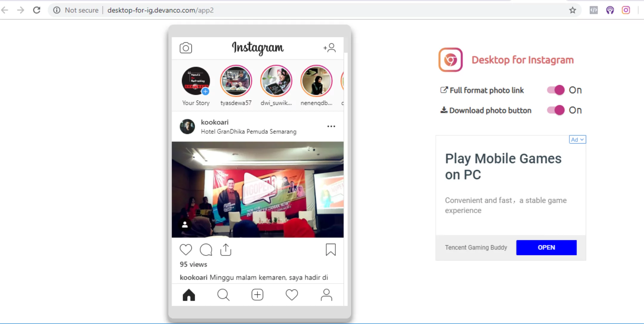Open profile tab in bottom bar
Viewport: 644px width, 324px height.
pyautogui.click(x=327, y=295)
